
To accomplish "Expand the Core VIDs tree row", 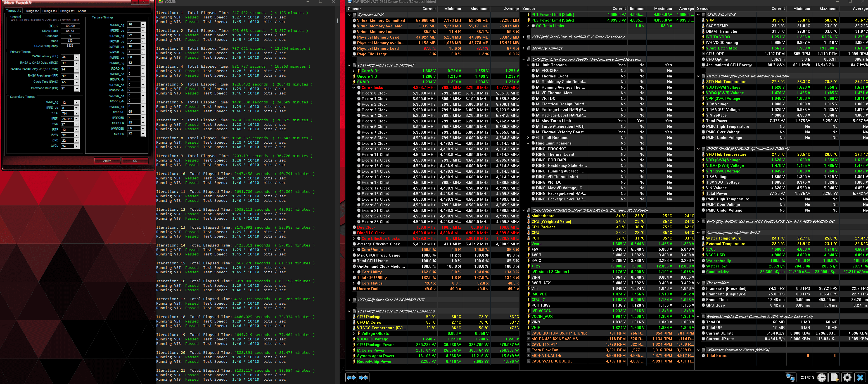I will (354, 71).
